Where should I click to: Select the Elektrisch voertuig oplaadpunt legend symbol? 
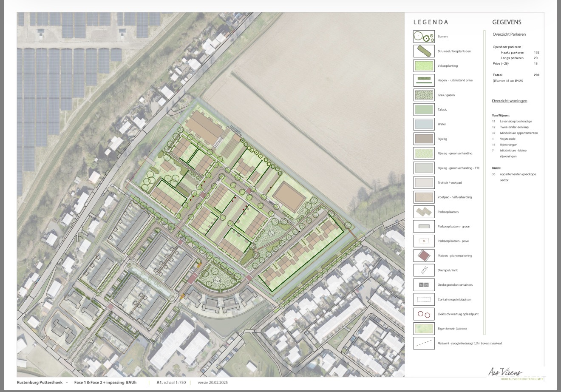(424, 314)
